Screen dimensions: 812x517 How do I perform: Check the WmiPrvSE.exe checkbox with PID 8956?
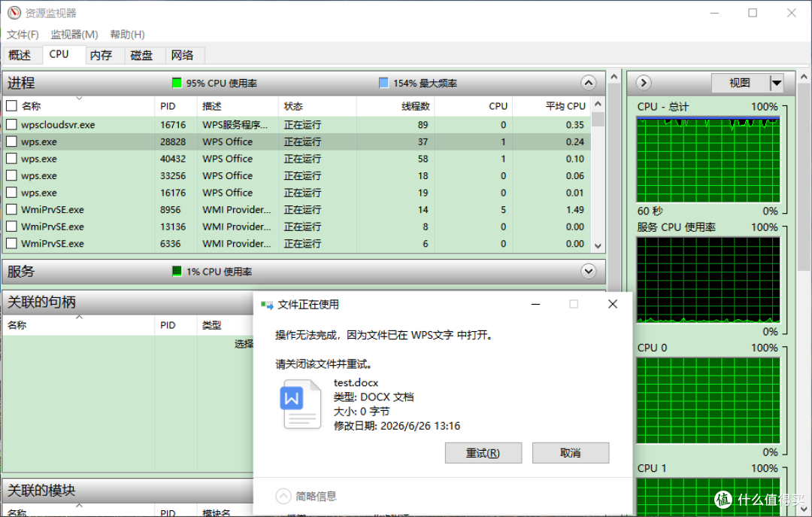pos(11,209)
